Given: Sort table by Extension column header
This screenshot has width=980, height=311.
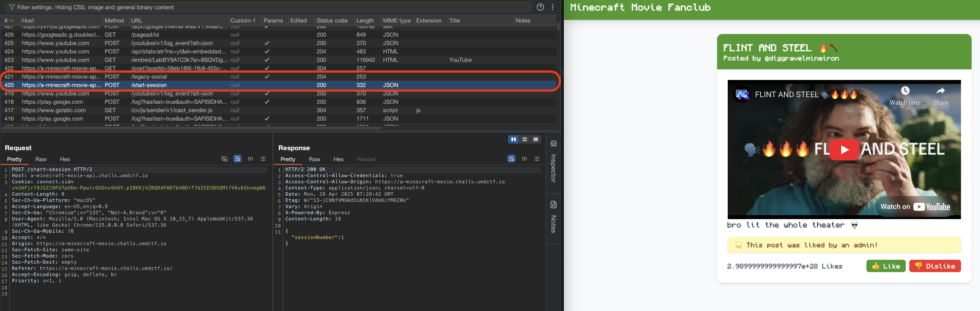Looking at the screenshot, I should pyautogui.click(x=429, y=20).
